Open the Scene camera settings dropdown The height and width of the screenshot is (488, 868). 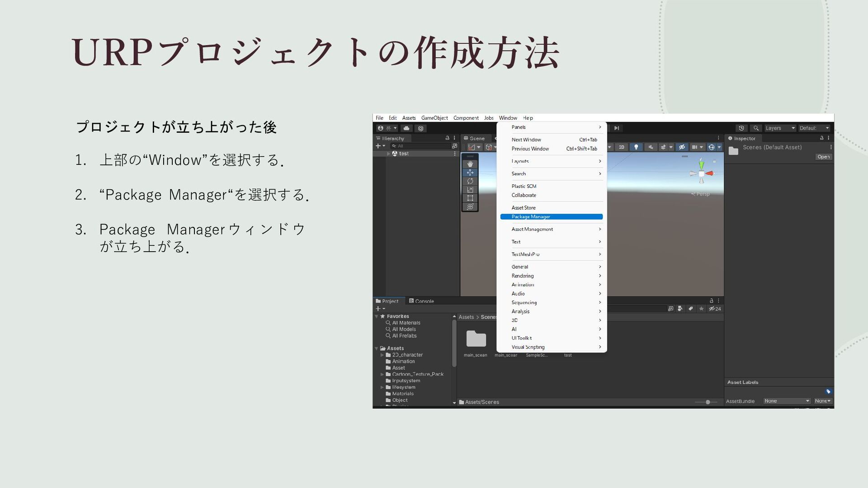point(697,147)
